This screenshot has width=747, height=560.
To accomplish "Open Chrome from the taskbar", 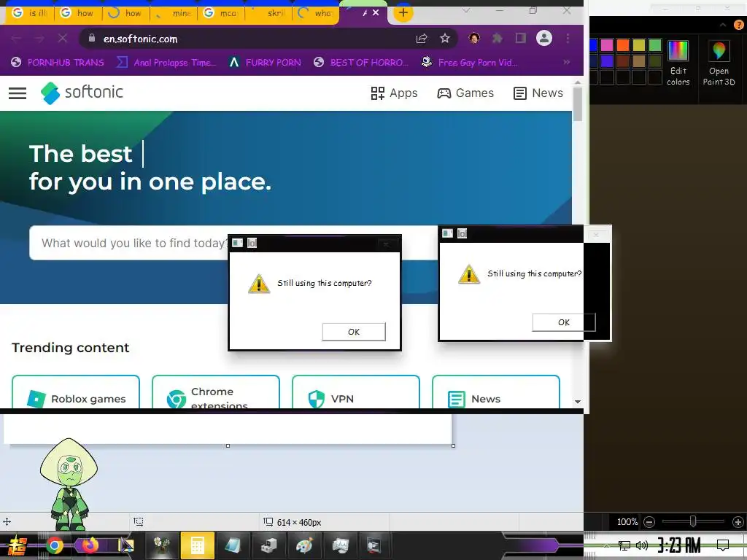I will click(54, 545).
